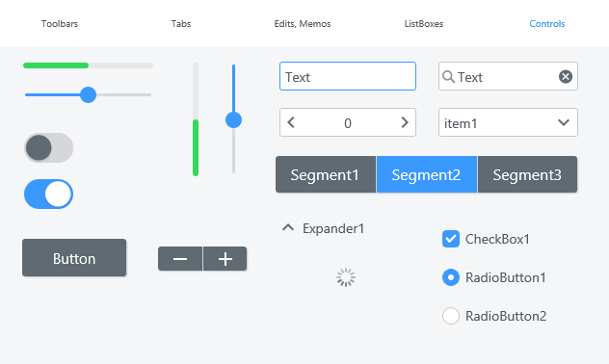The width and height of the screenshot is (609, 364).
Task: Open the item1 combo box dropdown
Action: click(508, 122)
